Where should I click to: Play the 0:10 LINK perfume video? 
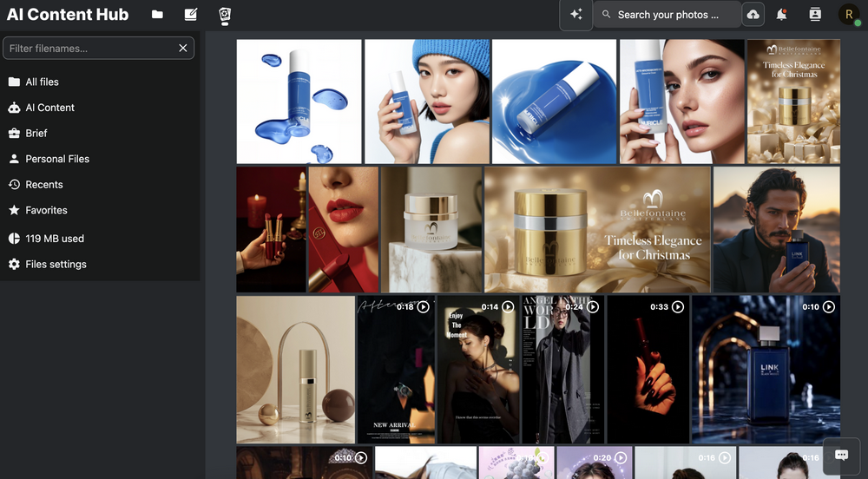pyautogui.click(x=766, y=370)
